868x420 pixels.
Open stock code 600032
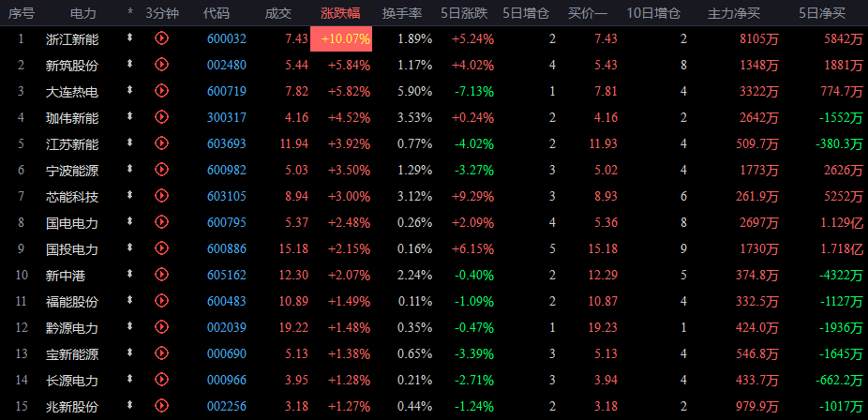[x=227, y=38]
